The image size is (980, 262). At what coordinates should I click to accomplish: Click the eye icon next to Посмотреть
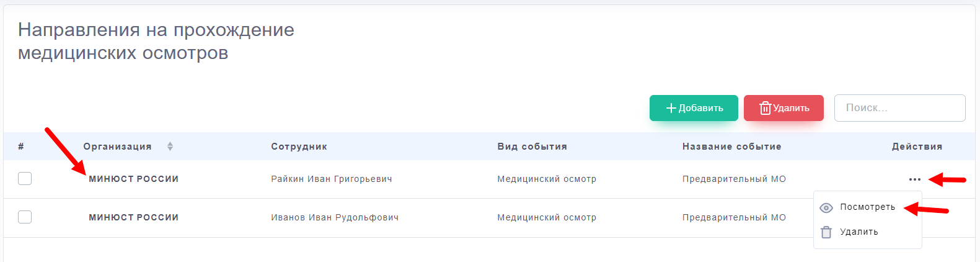[x=826, y=208]
